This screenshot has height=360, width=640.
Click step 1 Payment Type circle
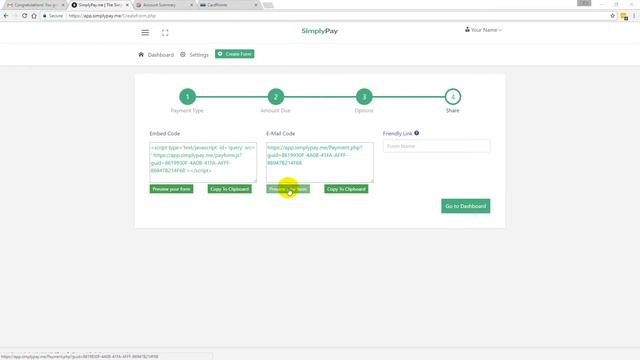pos(187,97)
